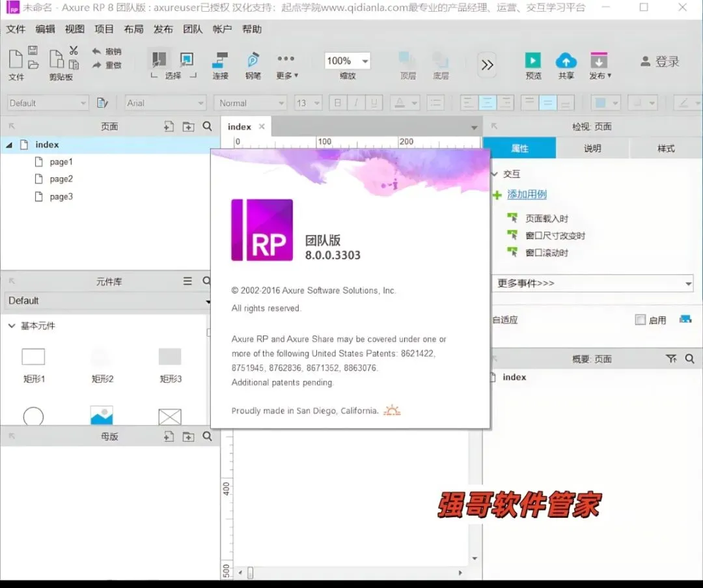Align text right
The image size is (703, 588).
(505, 103)
